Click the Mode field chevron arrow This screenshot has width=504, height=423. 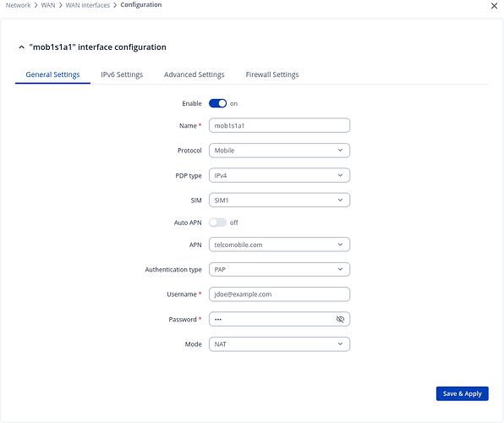coord(340,343)
